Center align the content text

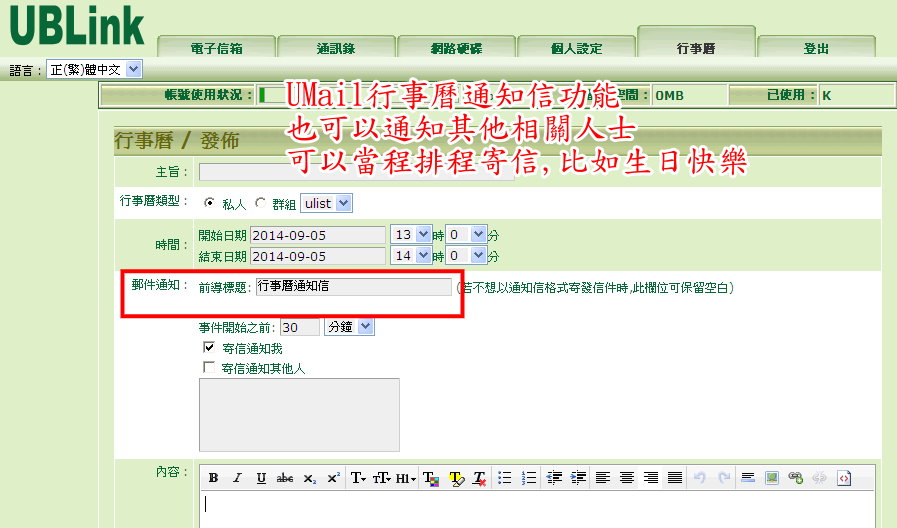pyautogui.click(x=627, y=478)
